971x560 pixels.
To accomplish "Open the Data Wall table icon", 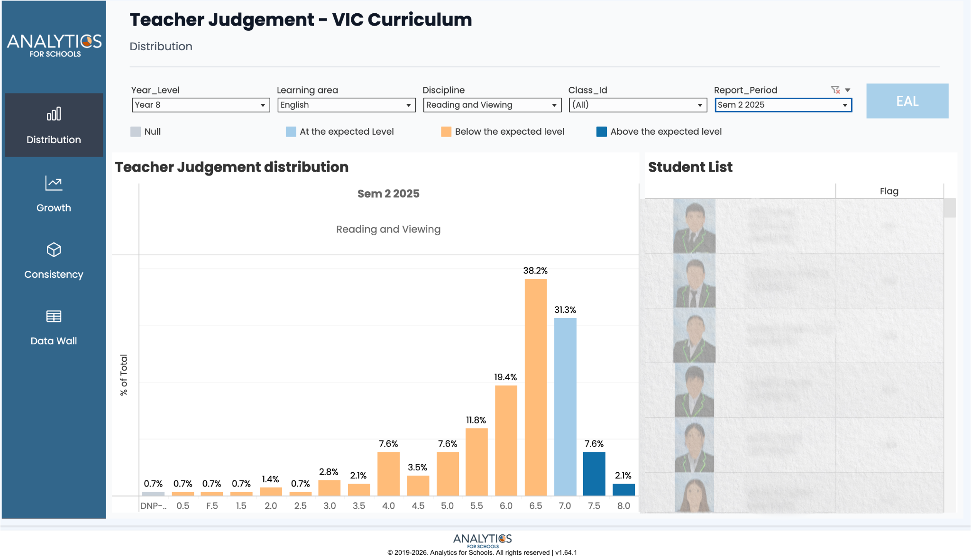I will click(54, 316).
